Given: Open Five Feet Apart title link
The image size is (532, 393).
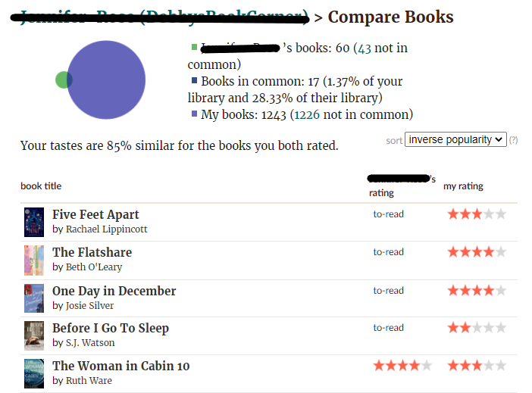Looking at the screenshot, I should point(95,214).
